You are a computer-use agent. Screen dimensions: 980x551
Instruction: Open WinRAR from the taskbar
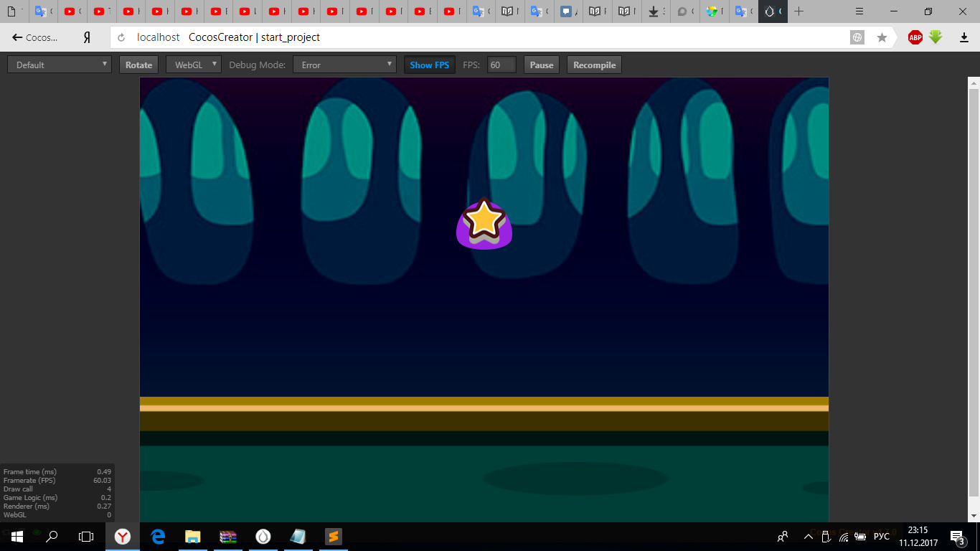click(x=228, y=536)
